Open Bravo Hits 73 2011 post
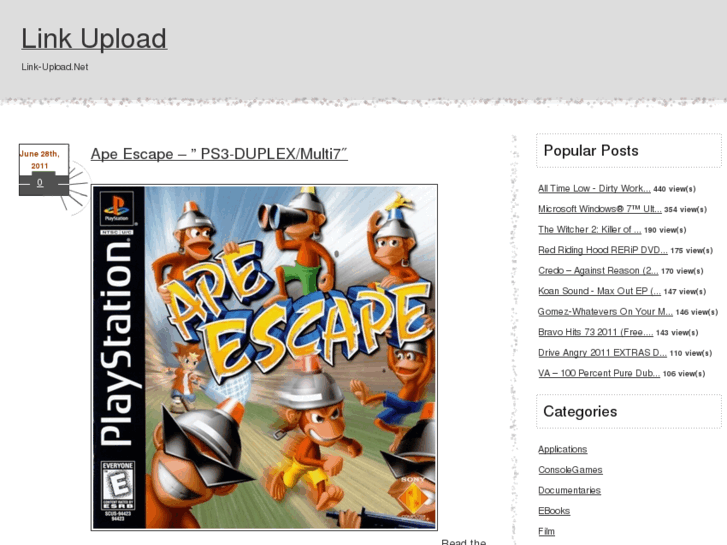This screenshot has height=545, width=727. coord(595,332)
